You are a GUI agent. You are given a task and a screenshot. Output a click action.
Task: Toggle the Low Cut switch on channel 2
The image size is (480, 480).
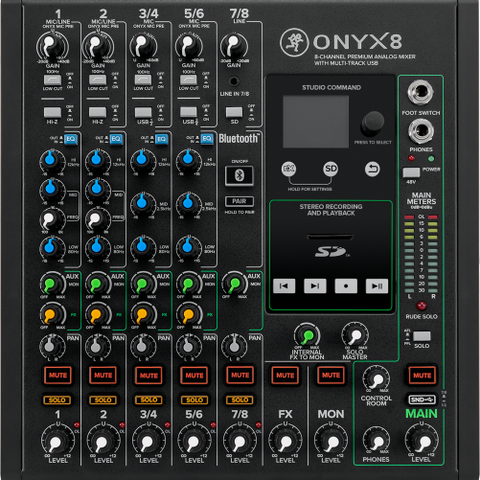(98, 80)
